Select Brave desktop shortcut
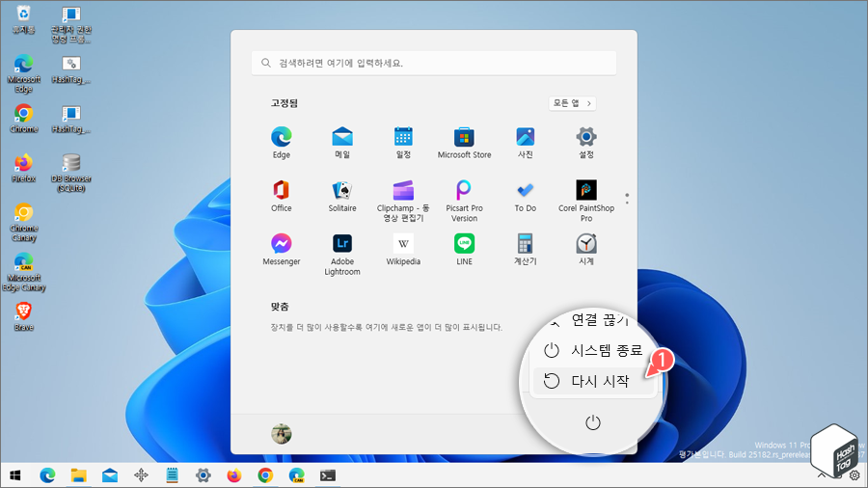This screenshot has width=868, height=488. point(23,316)
